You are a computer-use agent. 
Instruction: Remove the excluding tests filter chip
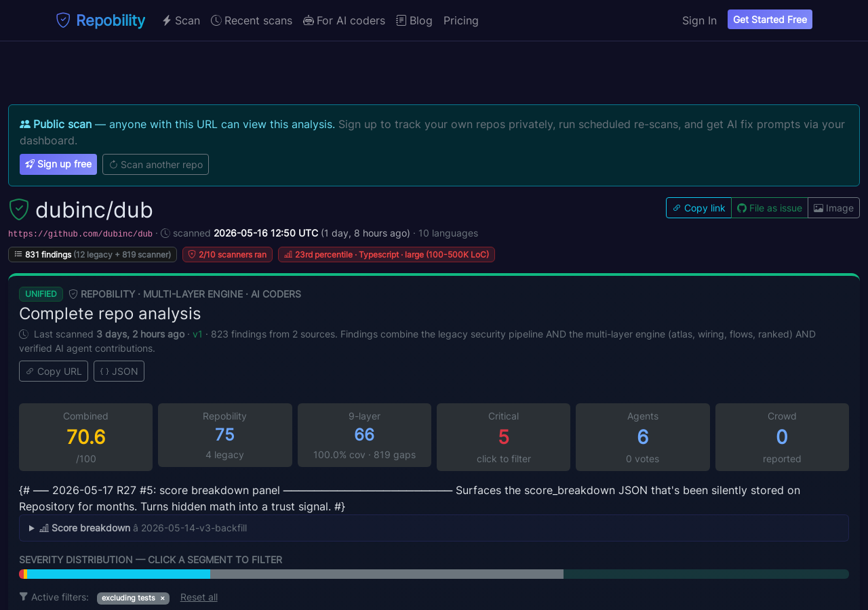point(163,598)
